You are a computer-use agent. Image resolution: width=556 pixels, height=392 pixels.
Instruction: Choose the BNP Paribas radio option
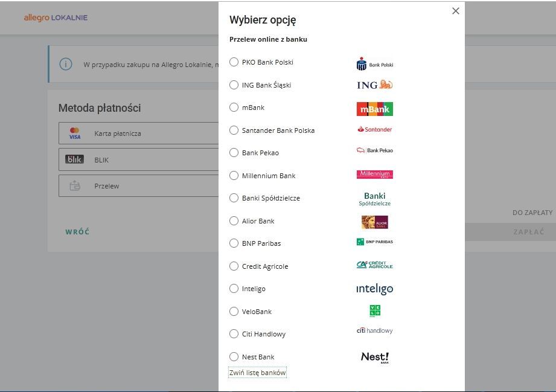(x=234, y=243)
